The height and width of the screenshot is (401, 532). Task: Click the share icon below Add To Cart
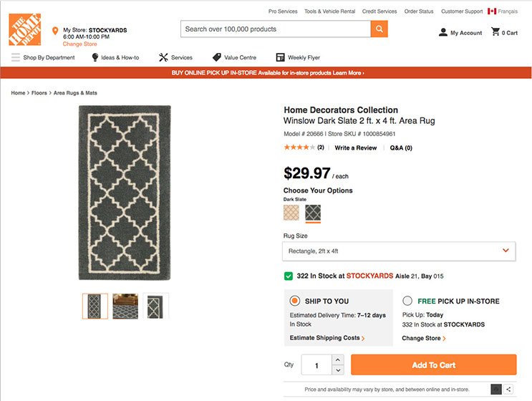pyautogui.click(x=509, y=389)
